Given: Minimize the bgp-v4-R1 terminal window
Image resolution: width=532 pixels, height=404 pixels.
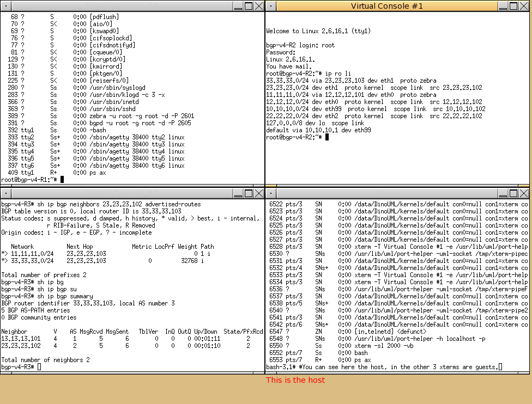Looking at the screenshot, I should [x=238, y=6].
